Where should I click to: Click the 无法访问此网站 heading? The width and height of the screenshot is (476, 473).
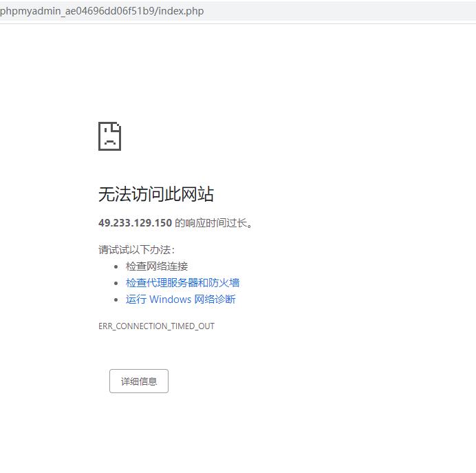tap(155, 194)
